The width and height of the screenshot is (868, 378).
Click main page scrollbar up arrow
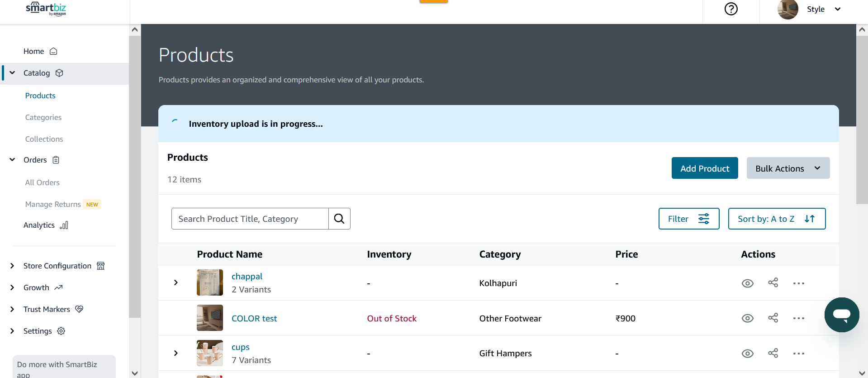(x=862, y=30)
